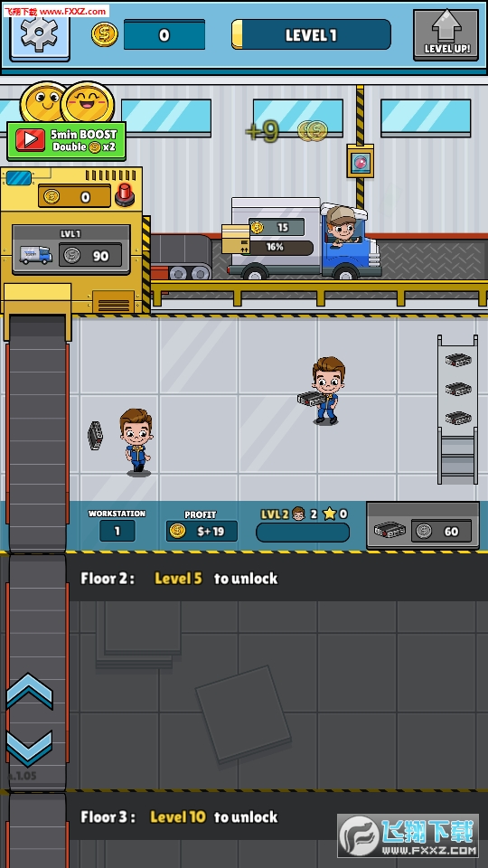The height and width of the screenshot is (868, 488).
Task: Upgrade truck LVL 1 for 90
Action: click(x=71, y=250)
